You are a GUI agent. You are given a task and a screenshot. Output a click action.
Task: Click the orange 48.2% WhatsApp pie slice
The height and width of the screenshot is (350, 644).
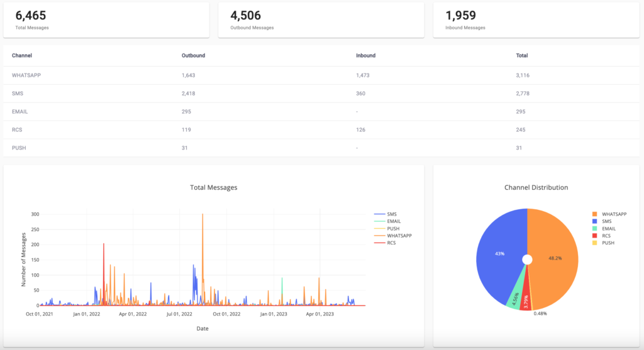click(555, 258)
